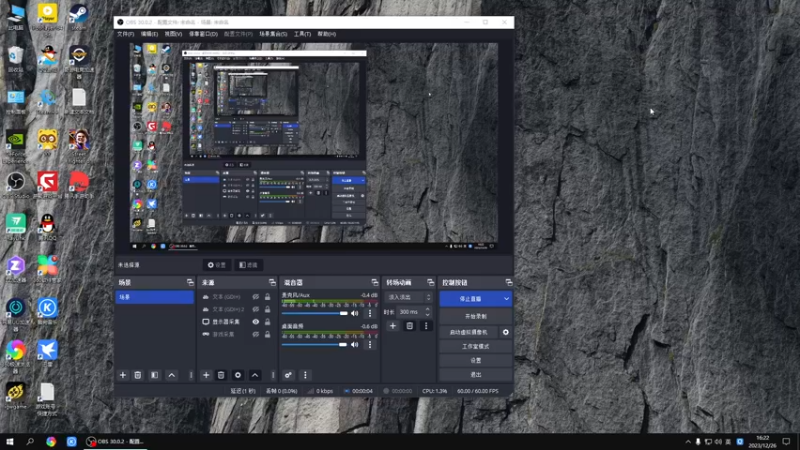
Task: Float the Scenes (场景) dock panel icon
Action: click(x=190, y=282)
